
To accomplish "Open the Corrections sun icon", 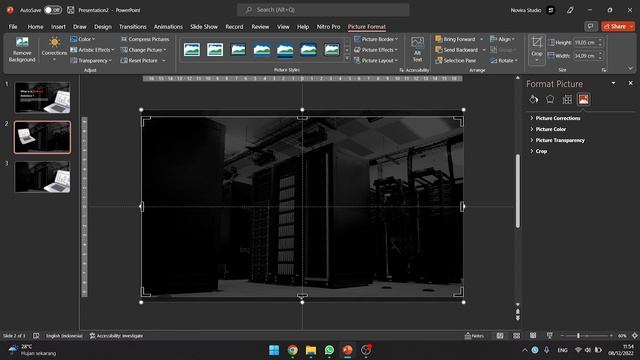I will 54,42.
